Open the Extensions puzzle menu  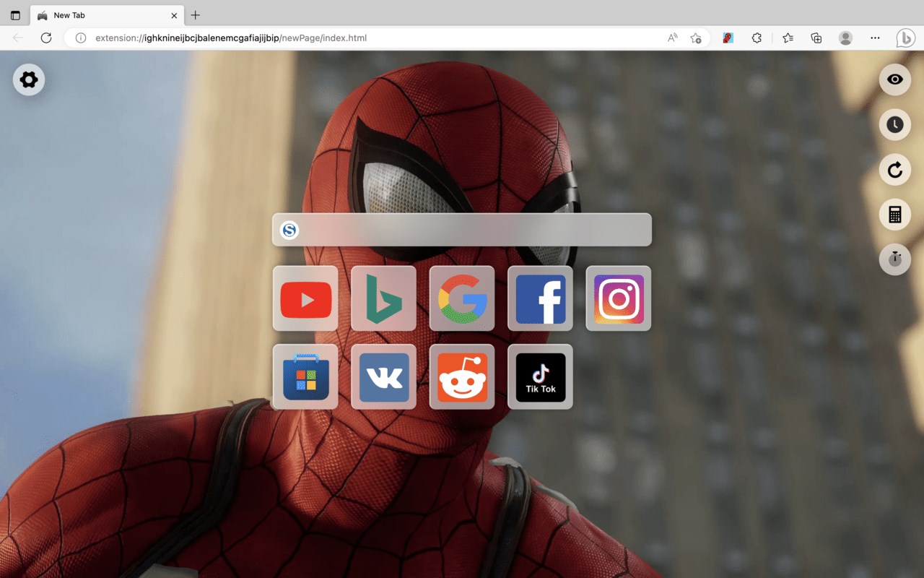coord(757,38)
